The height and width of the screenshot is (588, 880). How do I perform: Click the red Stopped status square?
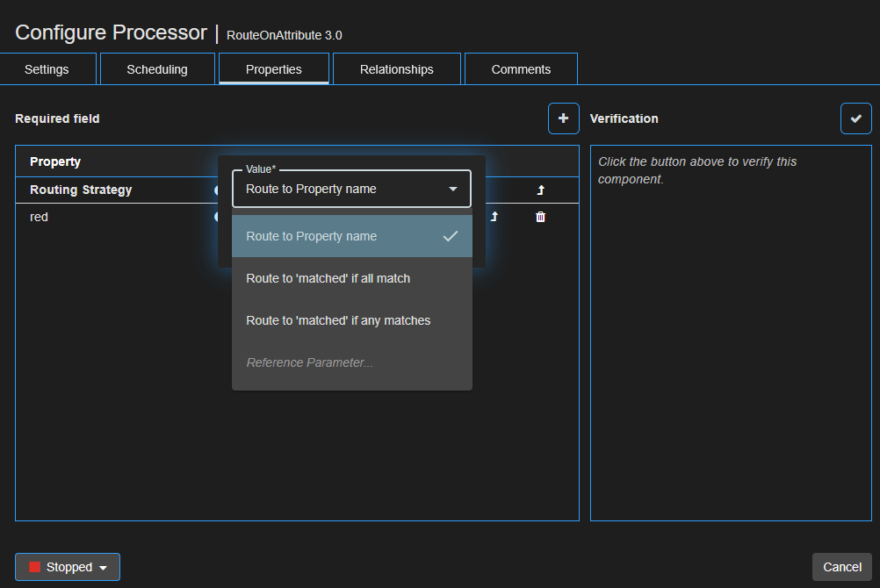[35, 567]
